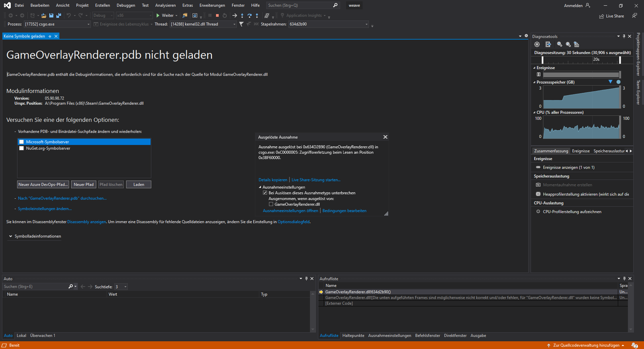Open the Suchtiefe dropdown in Auto panel
644x349 pixels.
click(121, 287)
